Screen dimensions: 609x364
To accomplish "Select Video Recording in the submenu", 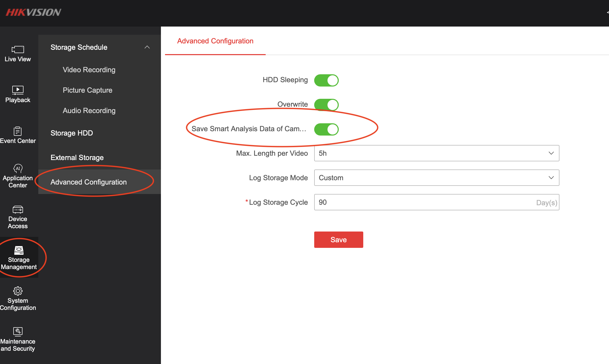I will coord(89,70).
